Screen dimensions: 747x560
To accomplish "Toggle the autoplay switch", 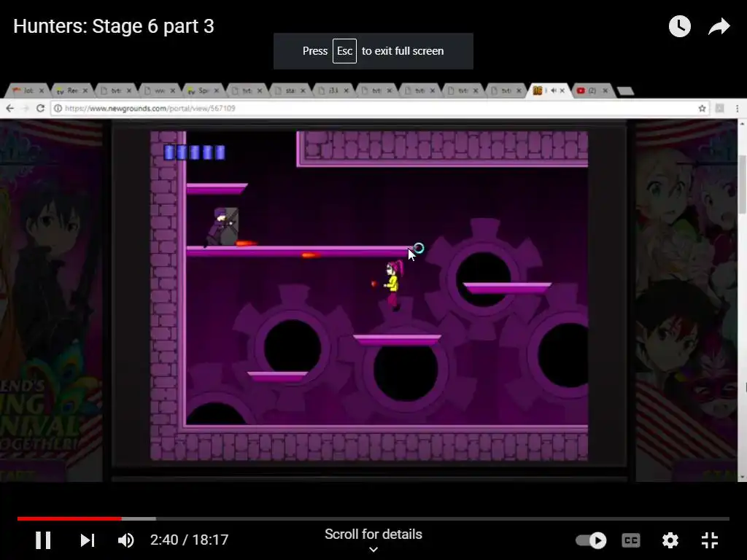I will coord(591,540).
